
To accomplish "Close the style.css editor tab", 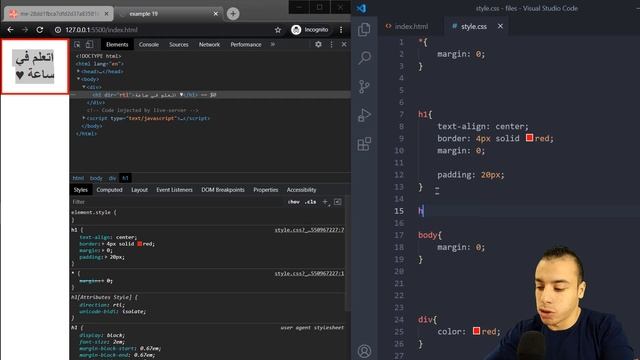I will pyautogui.click(x=500, y=26).
